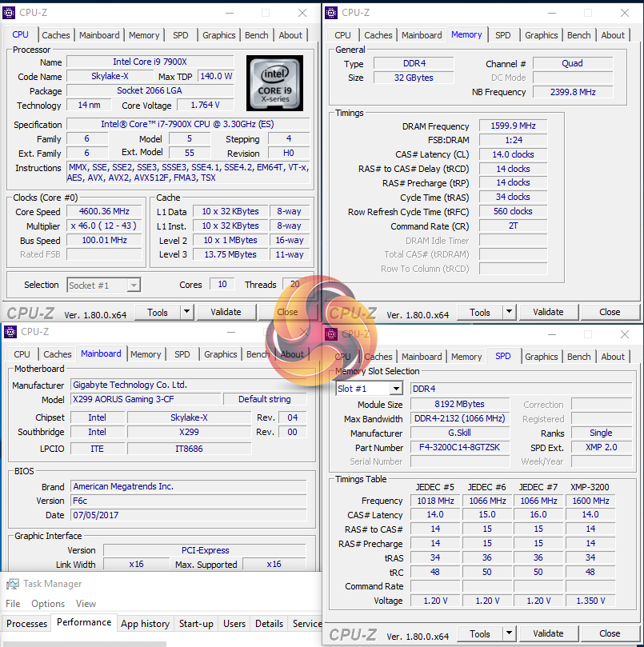The height and width of the screenshot is (647, 644).
Task: Click Validate button in SPD window
Action: pyautogui.click(x=548, y=633)
